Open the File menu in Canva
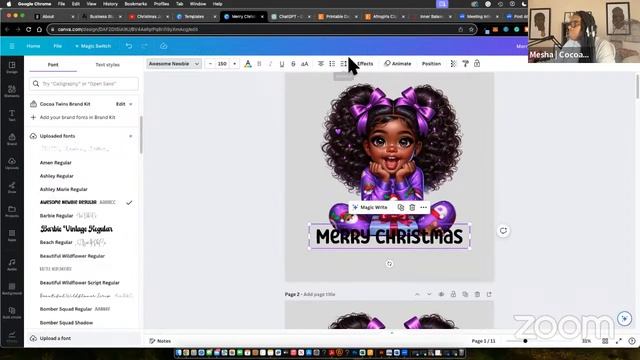The height and width of the screenshot is (360, 640). tap(58, 46)
